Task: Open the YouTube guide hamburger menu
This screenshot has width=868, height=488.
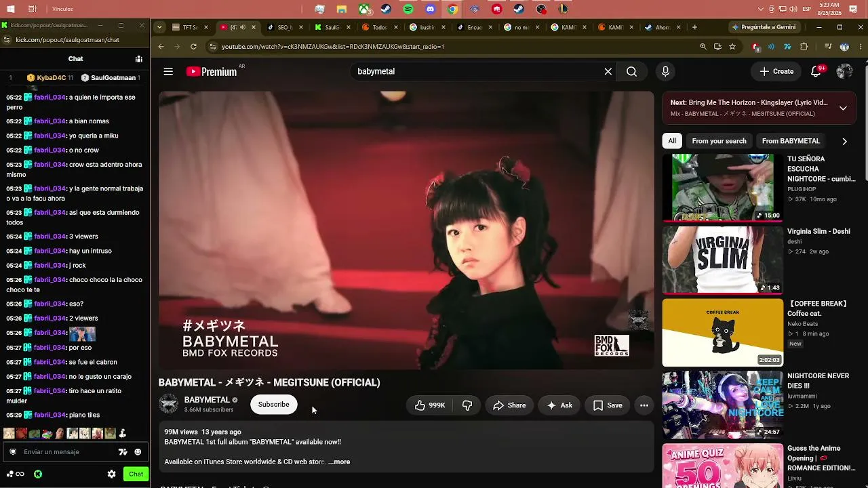Action: [168, 71]
